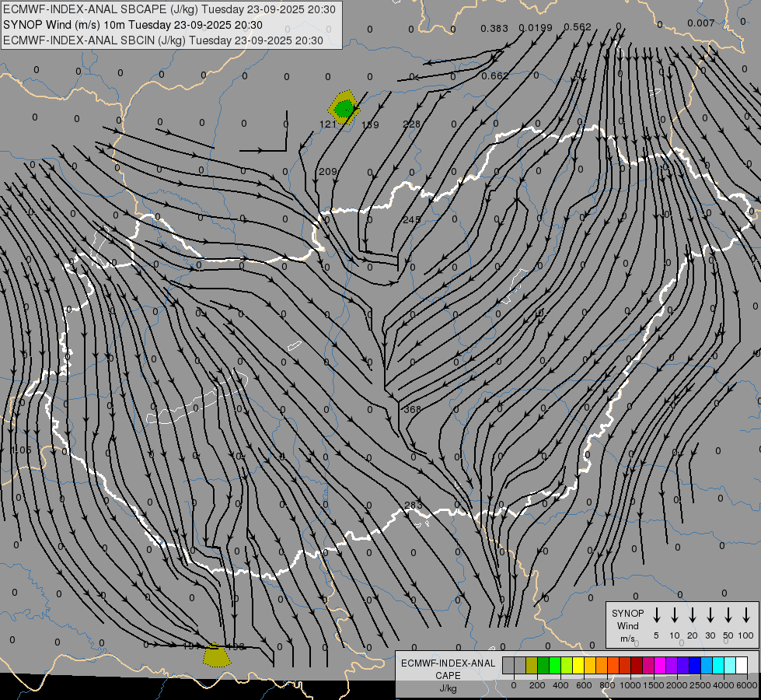Image resolution: width=761 pixels, height=700 pixels.
Task: Select the white CAPE legend swatch
Action: (742, 665)
